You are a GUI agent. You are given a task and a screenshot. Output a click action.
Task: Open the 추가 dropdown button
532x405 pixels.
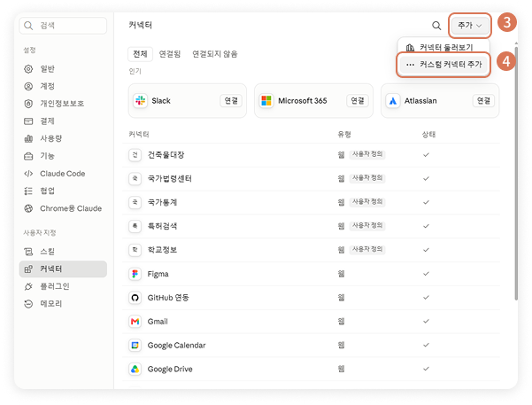(x=469, y=26)
